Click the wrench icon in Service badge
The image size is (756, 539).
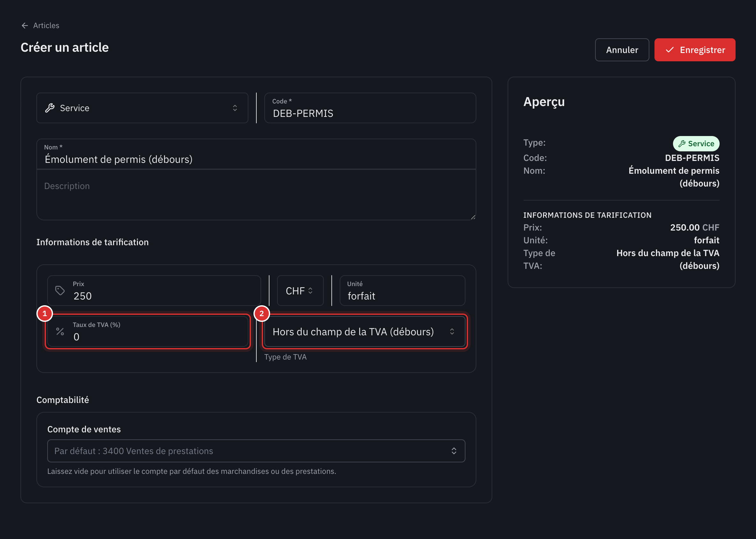(682, 144)
